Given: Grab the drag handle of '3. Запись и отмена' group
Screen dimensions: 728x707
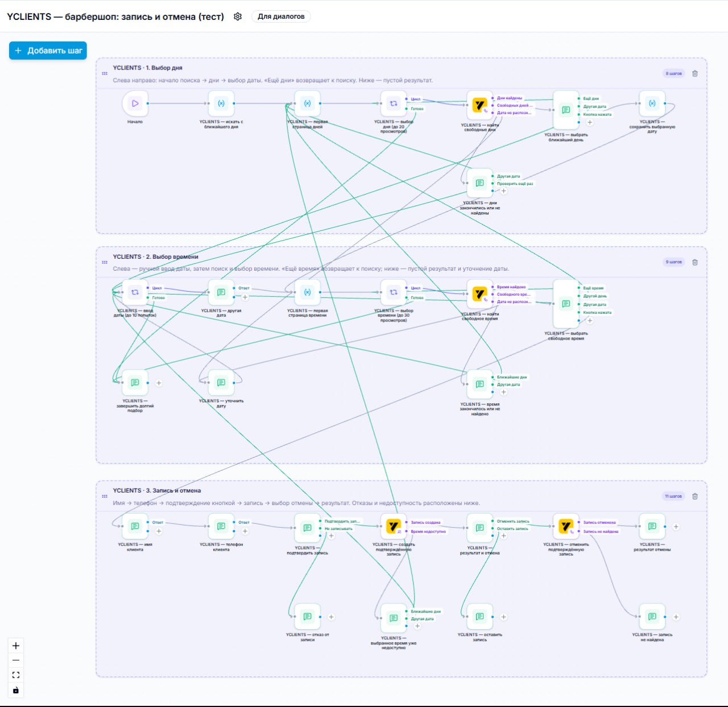Looking at the screenshot, I should (105, 496).
